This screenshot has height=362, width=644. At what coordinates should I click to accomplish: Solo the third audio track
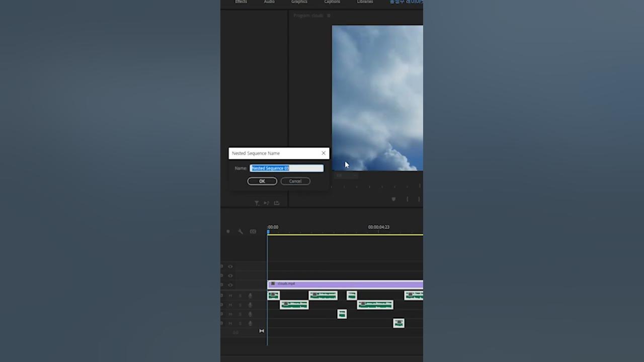240,314
